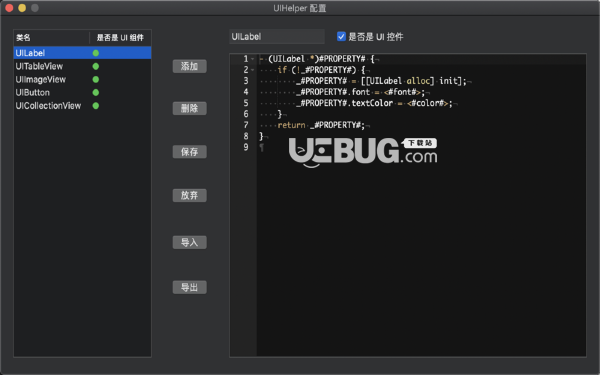Select the UIImageView row
Viewport: 600px width, 375px height.
pos(82,79)
